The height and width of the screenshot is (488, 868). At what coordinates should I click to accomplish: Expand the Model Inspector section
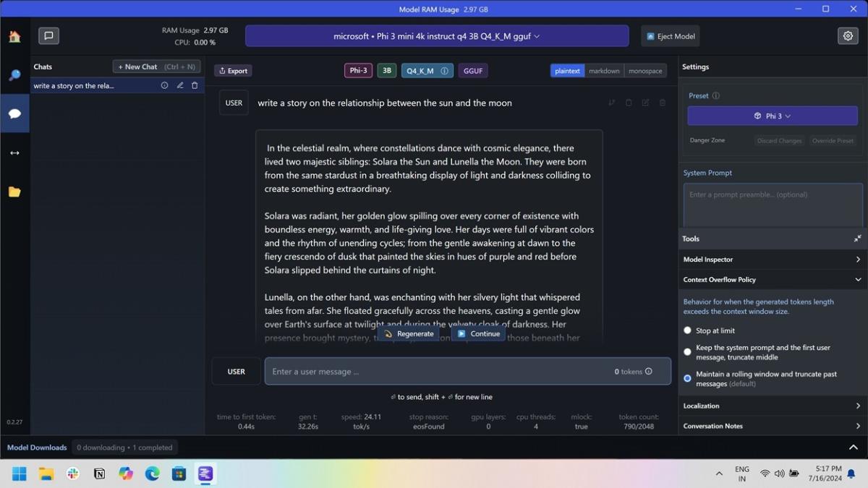pos(771,260)
